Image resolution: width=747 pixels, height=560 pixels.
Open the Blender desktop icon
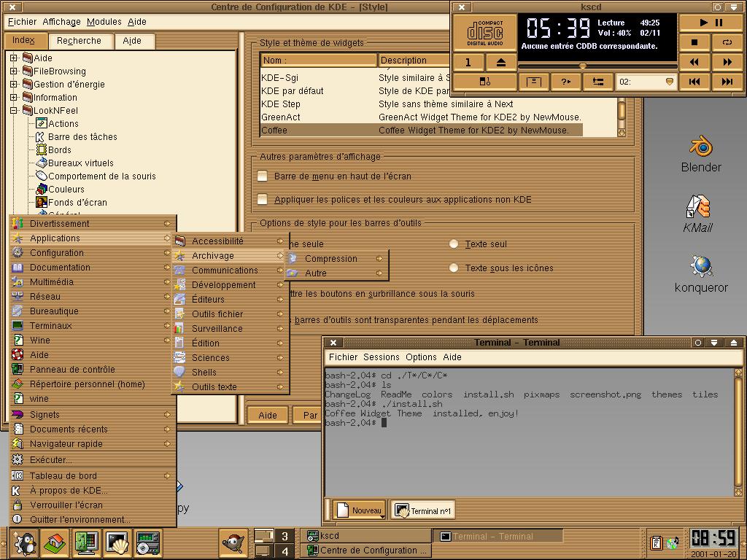tap(701, 154)
